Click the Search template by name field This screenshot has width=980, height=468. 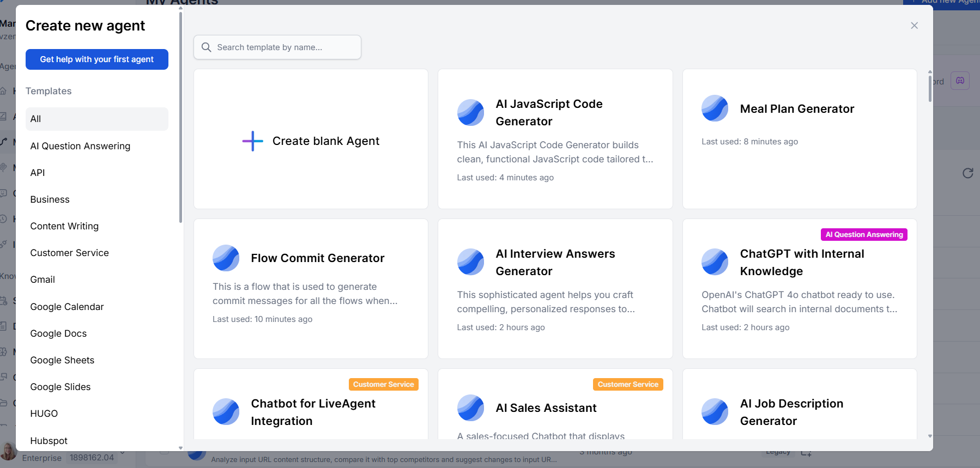[x=277, y=47]
